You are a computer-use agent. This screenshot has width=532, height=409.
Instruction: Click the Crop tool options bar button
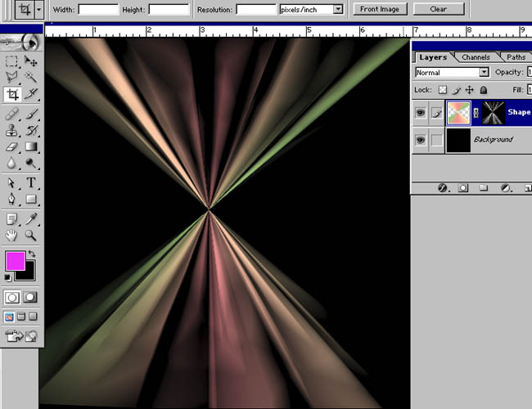tap(24, 10)
